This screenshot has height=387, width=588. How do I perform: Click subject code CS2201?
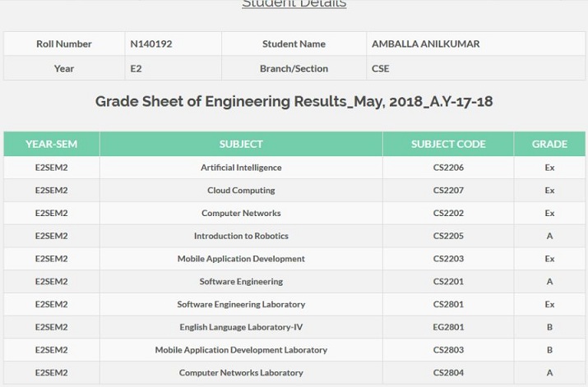pyautogui.click(x=448, y=282)
